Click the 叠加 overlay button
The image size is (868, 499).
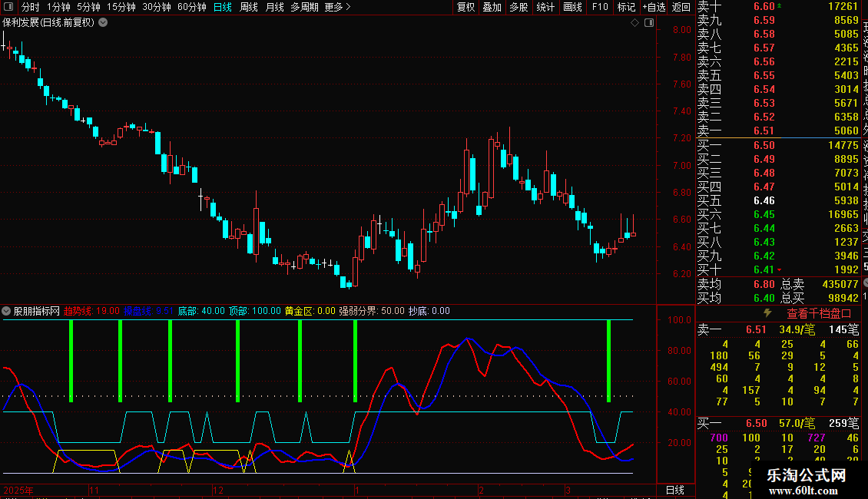point(492,7)
